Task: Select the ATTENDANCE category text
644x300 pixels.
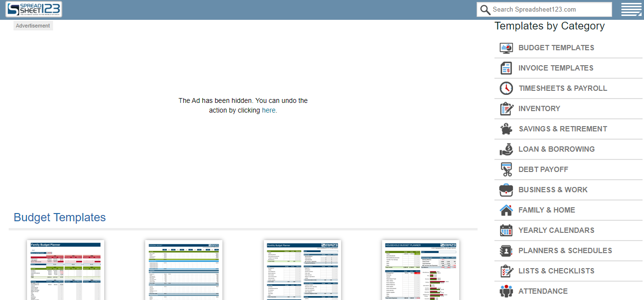Action: tap(543, 291)
